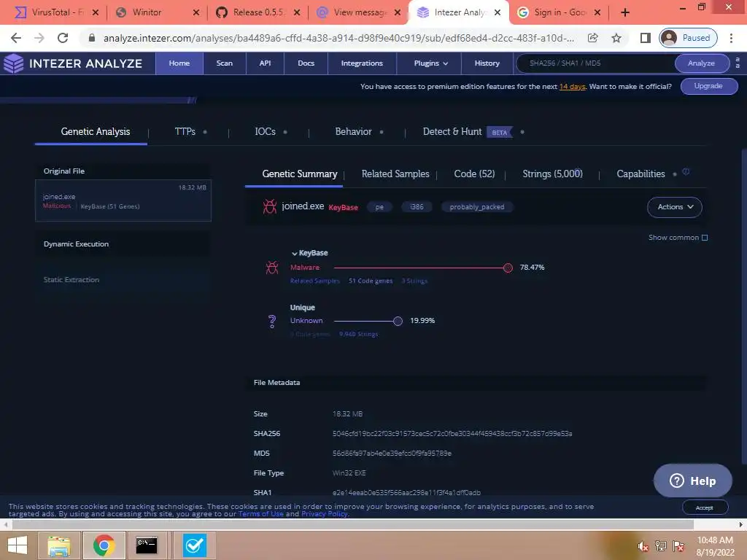Open the Scan page
This screenshot has height=560, width=747.
point(225,63)
